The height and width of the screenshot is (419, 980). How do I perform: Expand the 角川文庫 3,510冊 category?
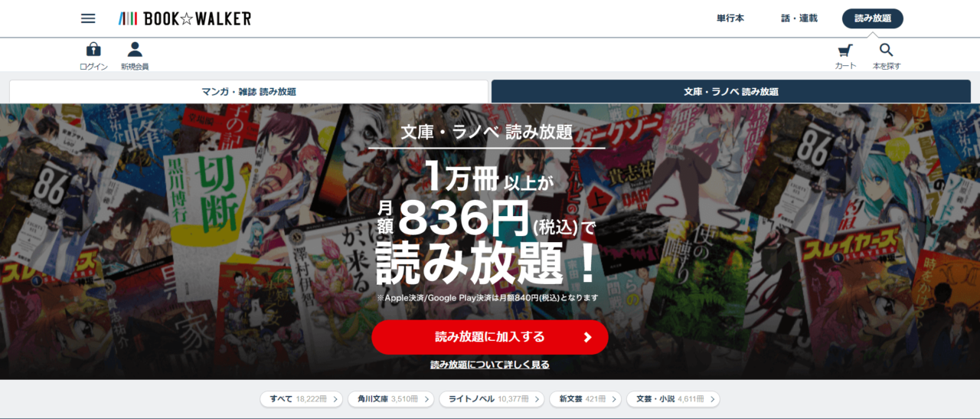390,399
